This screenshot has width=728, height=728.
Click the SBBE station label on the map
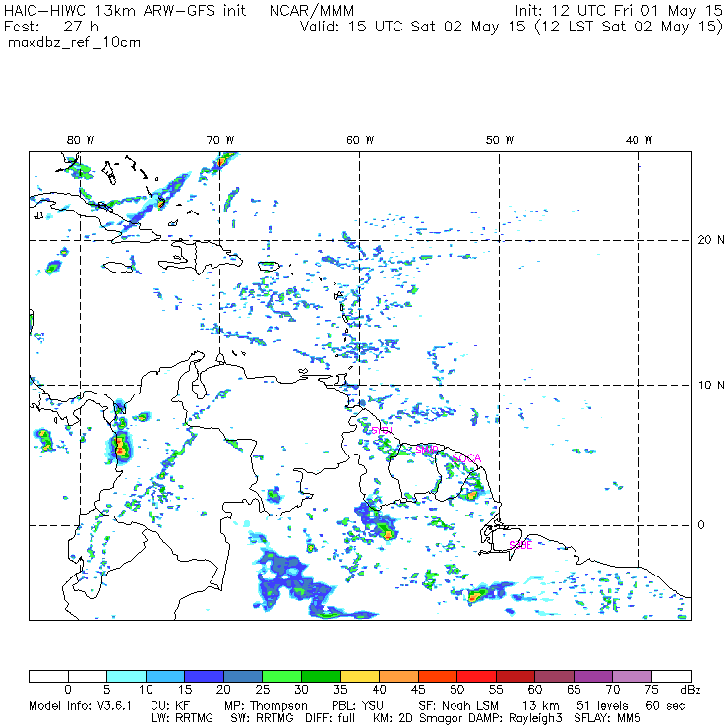point(520,545)
